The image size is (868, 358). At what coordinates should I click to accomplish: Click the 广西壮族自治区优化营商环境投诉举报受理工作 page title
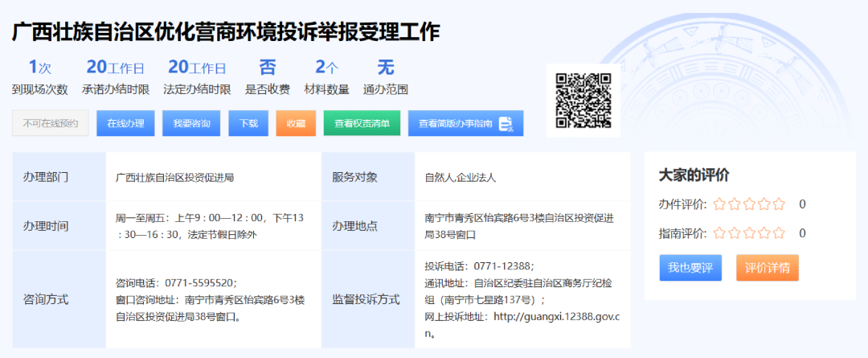point(226,32)
